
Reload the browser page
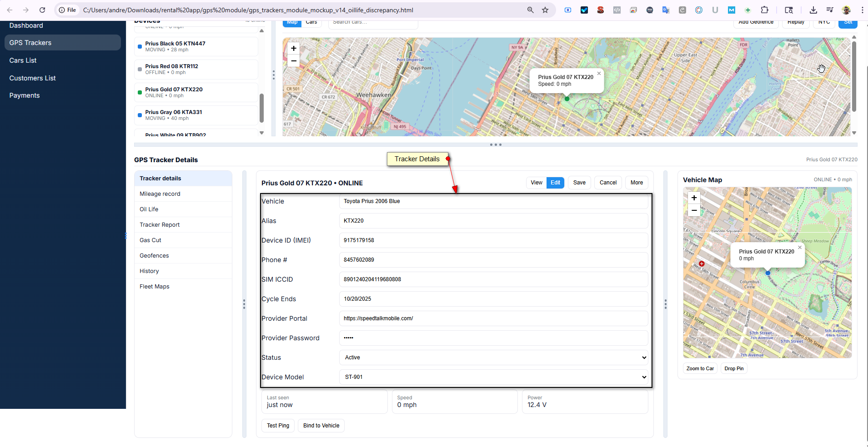coord(42,10)
